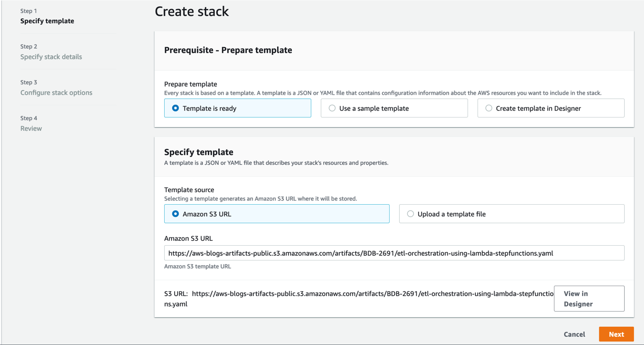Open Step 4 Review in sidebar
The height and width of the screenshot is (345, 644).
[x=31, y=129]
